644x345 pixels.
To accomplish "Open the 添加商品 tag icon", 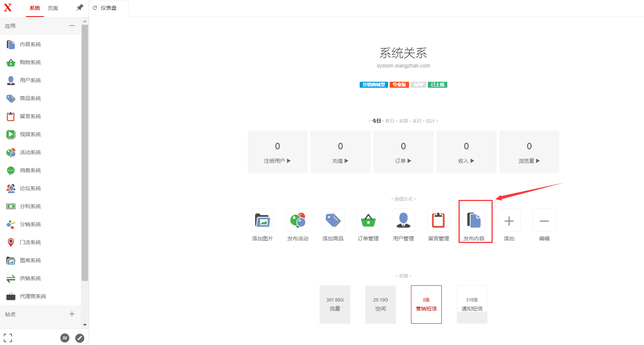I will tap(333, 220).
